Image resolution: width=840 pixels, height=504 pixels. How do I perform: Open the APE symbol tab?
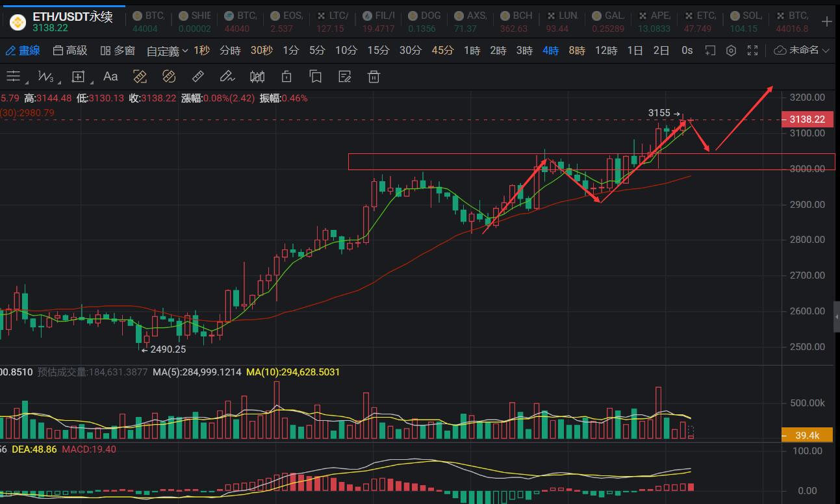(x=655, y=21)
